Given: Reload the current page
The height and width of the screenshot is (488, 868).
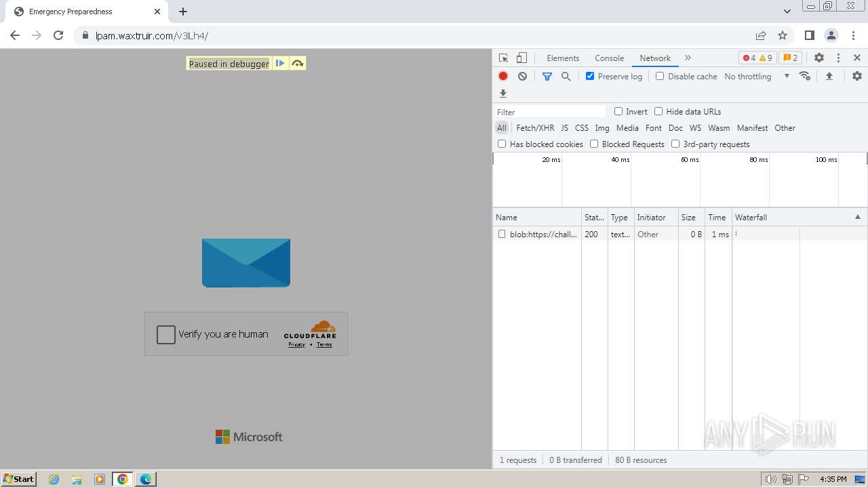Looking at the screenshot, I should point(58,35).
